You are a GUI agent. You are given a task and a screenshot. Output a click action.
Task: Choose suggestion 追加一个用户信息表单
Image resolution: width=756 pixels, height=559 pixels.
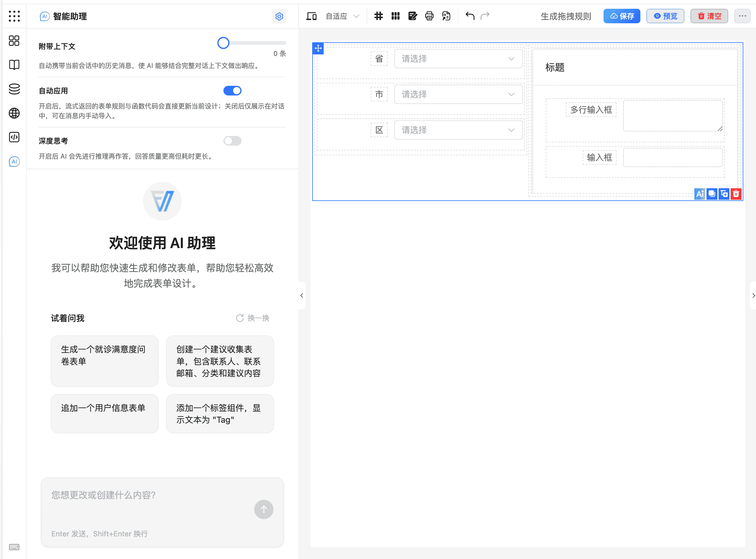(x=105, y=413)
